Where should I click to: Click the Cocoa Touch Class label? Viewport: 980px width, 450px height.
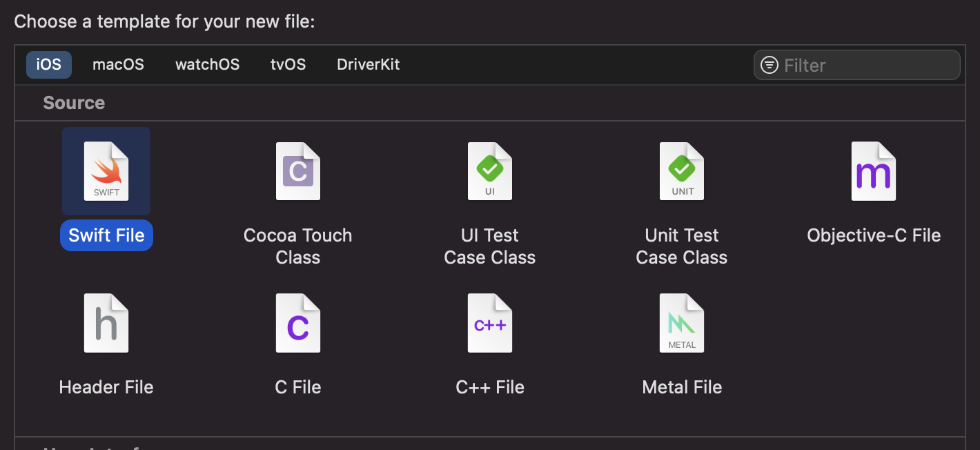[x=298, y=246]
